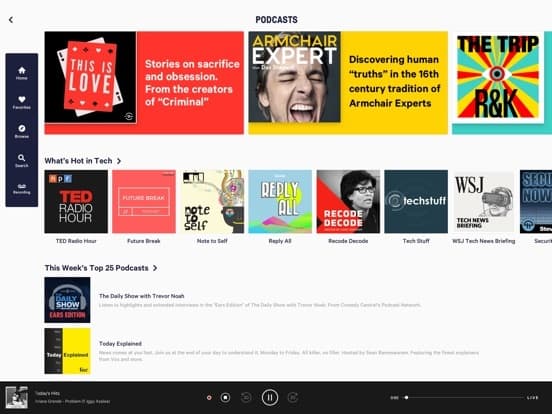Screen dimensions: 552x414
Task: Open WSJ Tech News Briefing cover
Action: pyautogui.click(x=484, y=202)
